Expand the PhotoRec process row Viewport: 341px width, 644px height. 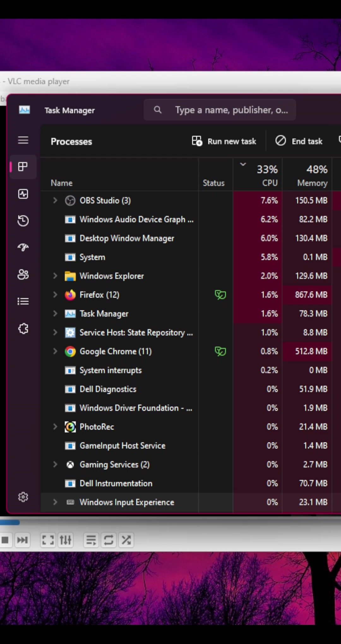pos(55,427)
